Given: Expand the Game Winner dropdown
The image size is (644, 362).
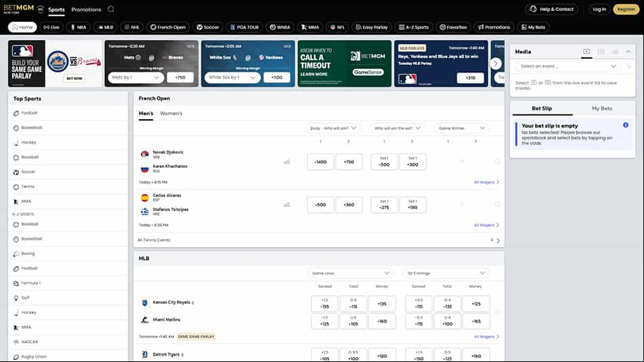Looking at the screenshot, I should pyautogui.click(x=461, y=128).
